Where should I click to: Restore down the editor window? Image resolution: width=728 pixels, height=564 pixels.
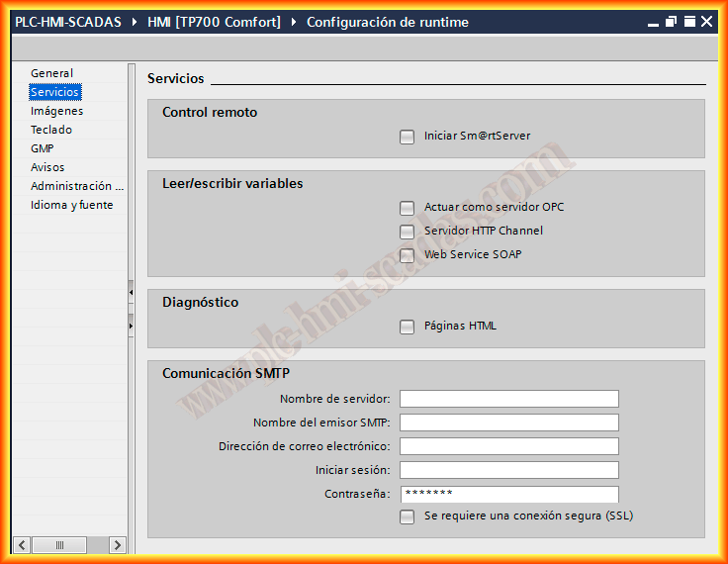(x=671, y=22)
